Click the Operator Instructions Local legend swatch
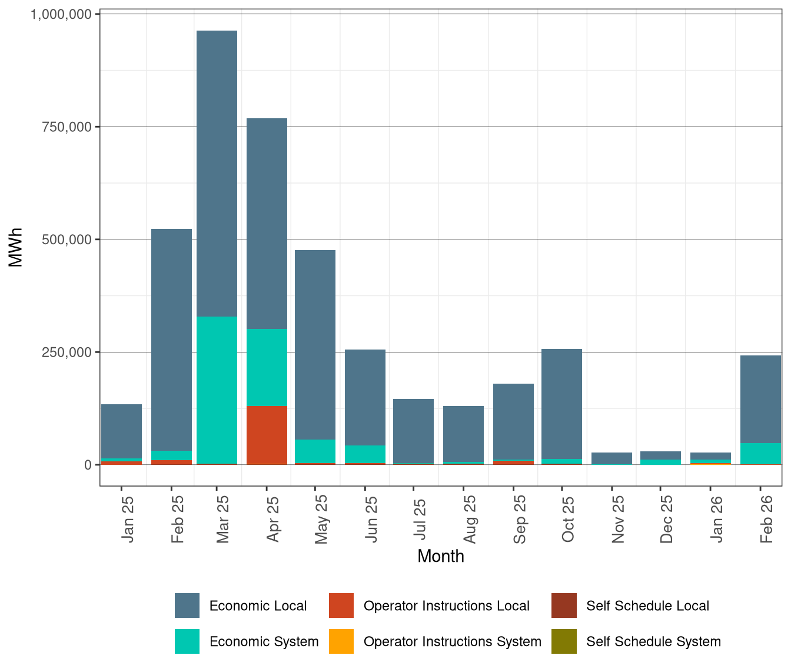 (x=341, y=606)
